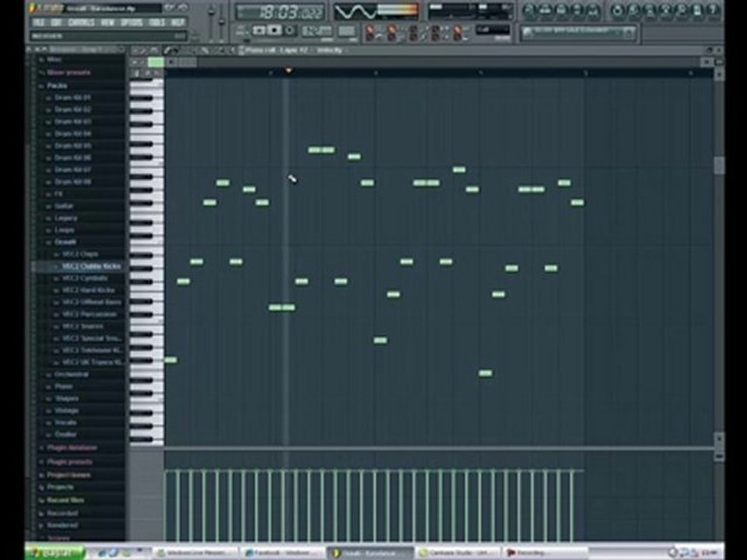The width and height of the screenshot is (747, 560).
Task: Toggle the pattern/song mode switch
Action: click(x=241, y=31)
